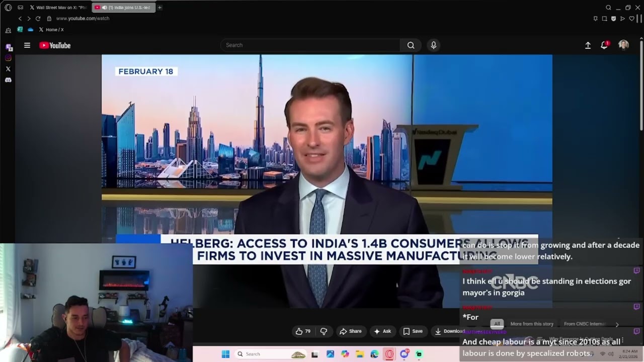Viewport: 644px width, 362px height.
Task: Open the YouTube account avatar menu
Action: click(x=623, y=45)
